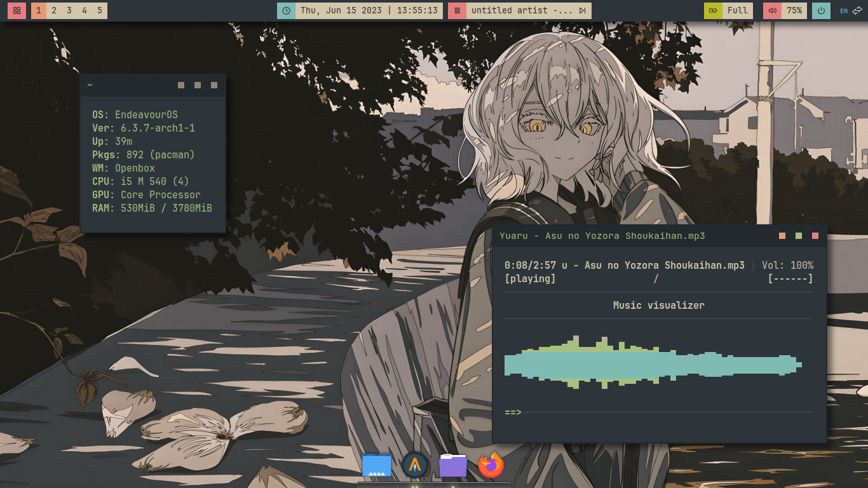Click the 'GPU: Core Processor' line

pyautogui.click(x=146, y=195)
